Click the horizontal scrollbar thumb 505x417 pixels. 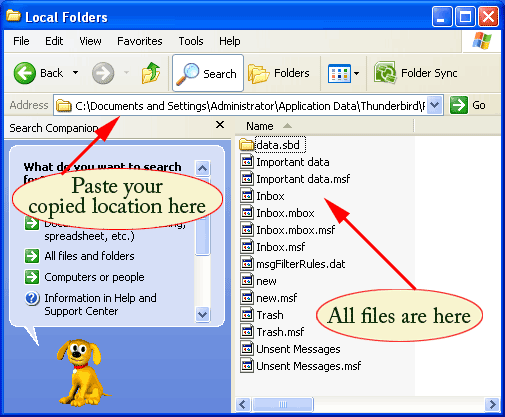[x=283, y=404]
